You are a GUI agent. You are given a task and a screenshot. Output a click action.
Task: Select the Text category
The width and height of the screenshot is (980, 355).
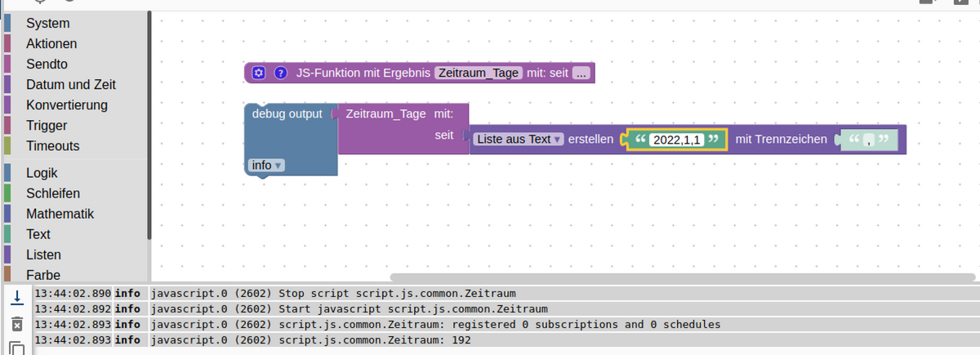[38, 234]
